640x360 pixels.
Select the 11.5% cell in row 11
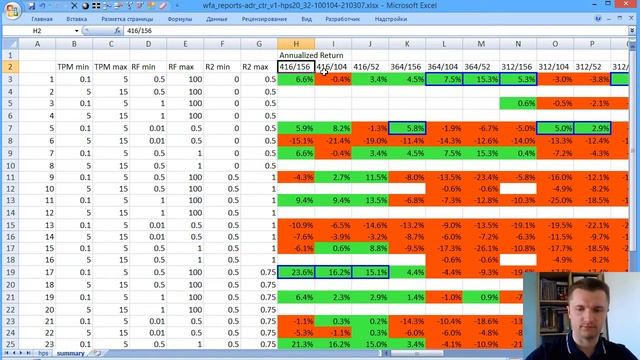click(x=370, y=177)
